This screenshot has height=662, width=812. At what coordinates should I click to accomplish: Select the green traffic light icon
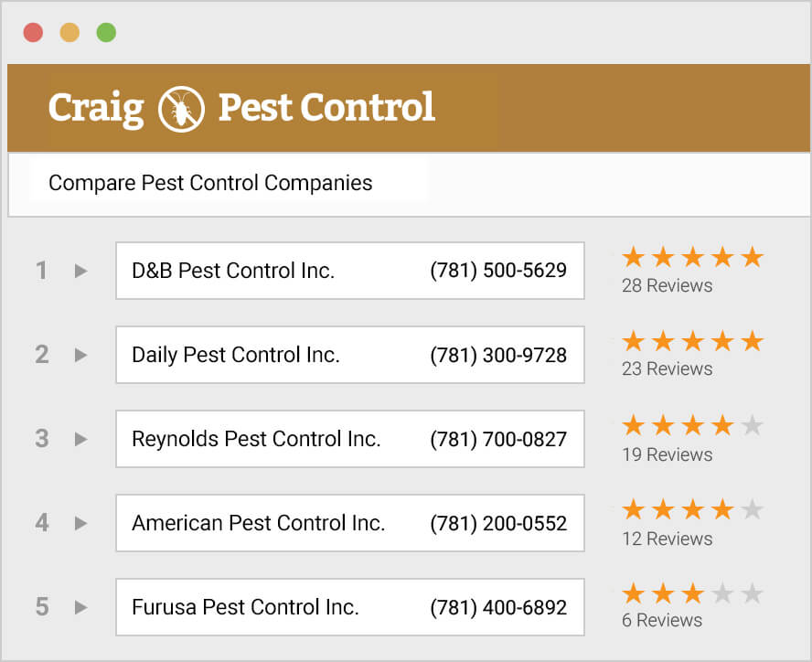pyautogui.click(x=107, y=31)
